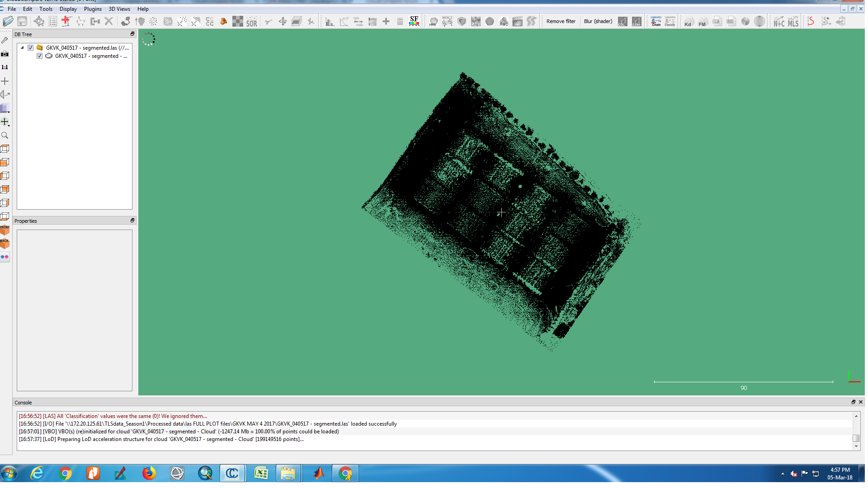Open the Help menu

coord(143,9)
